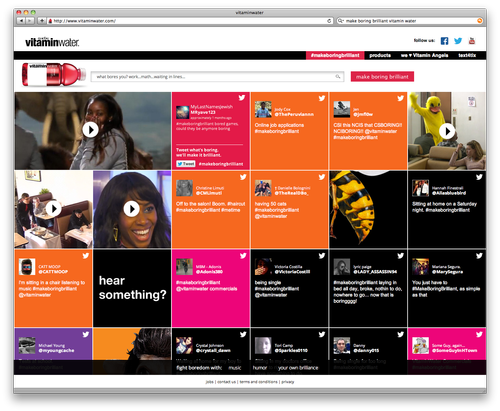Open the Twitter follow icon in header
This screenshot has height=411, width=500.
[x=458, y=41]
